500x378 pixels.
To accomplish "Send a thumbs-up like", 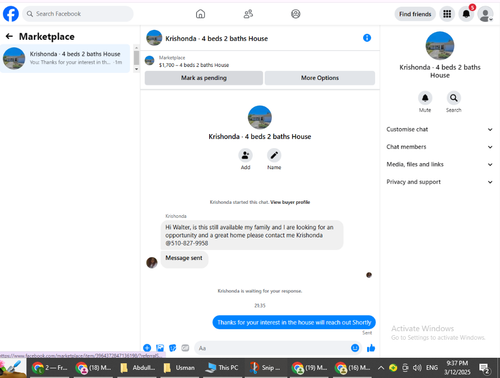I will point(371,348).
